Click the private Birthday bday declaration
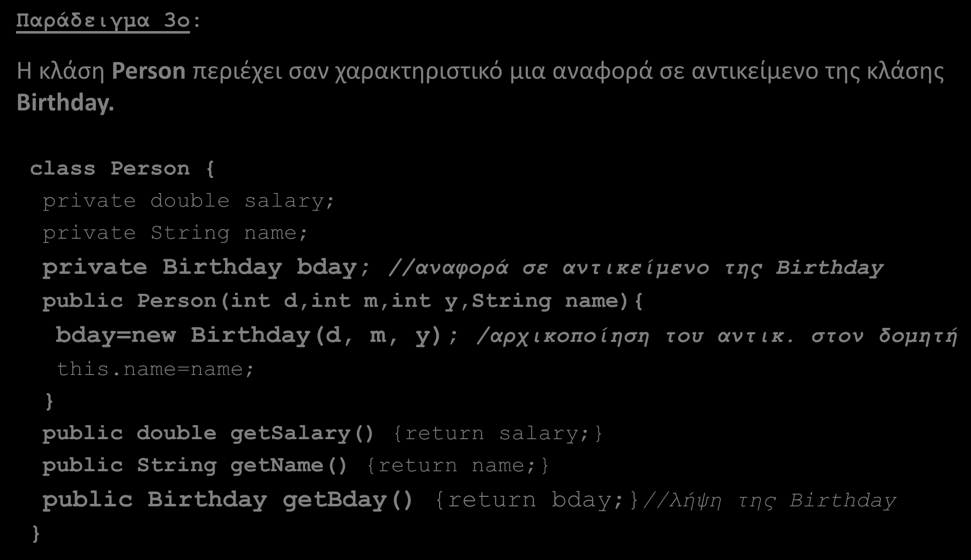The width and height of the screenshot is (971, 560). (x=206, y=267)
